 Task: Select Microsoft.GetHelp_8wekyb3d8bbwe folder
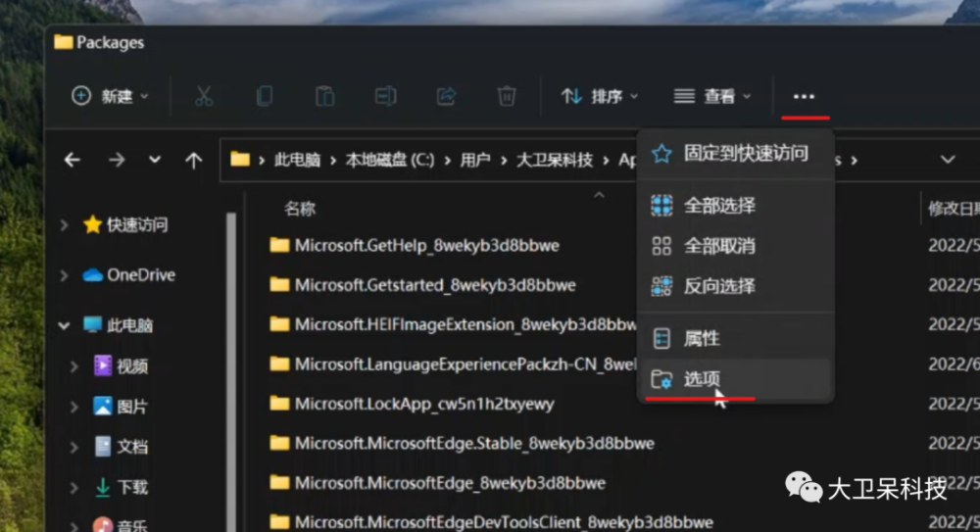[x=427, y=246]
